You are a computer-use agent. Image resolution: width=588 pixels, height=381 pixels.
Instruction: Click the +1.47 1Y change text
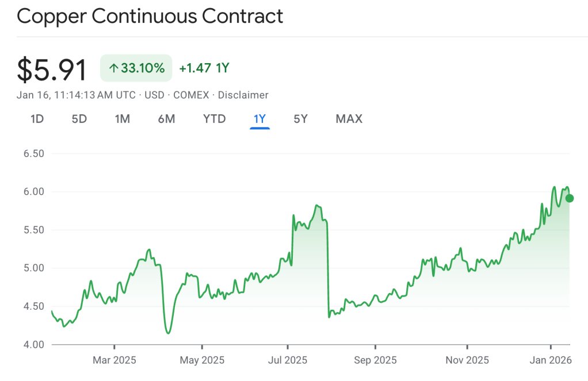coord(204,68)
